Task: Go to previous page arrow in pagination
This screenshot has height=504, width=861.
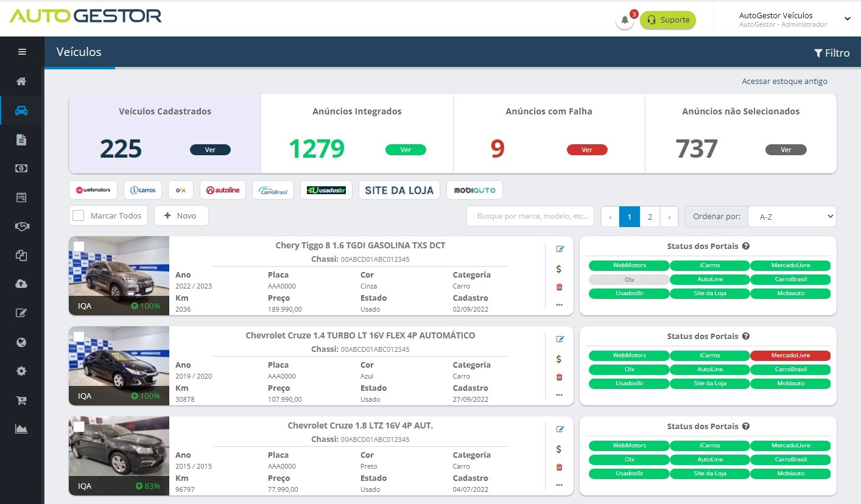Action: click(x=610, y=216)
